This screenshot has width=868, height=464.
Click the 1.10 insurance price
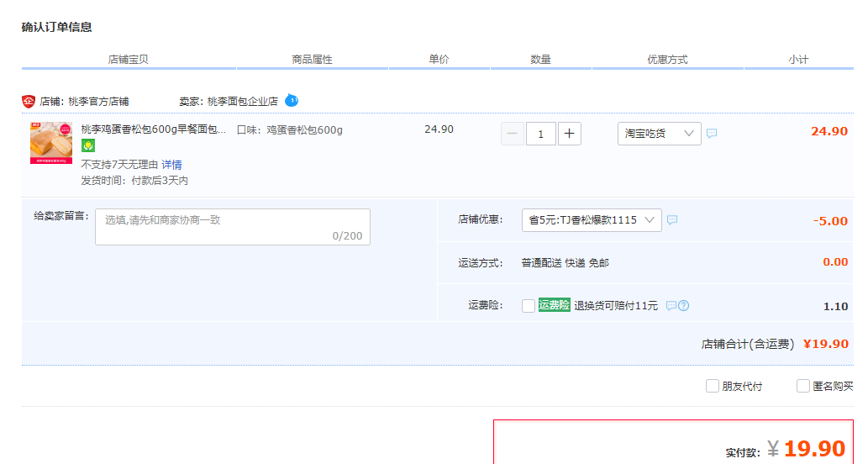tap(836, 306)
